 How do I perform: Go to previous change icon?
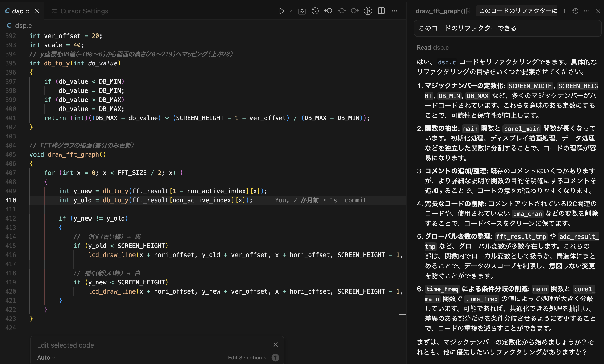(328, 11)
